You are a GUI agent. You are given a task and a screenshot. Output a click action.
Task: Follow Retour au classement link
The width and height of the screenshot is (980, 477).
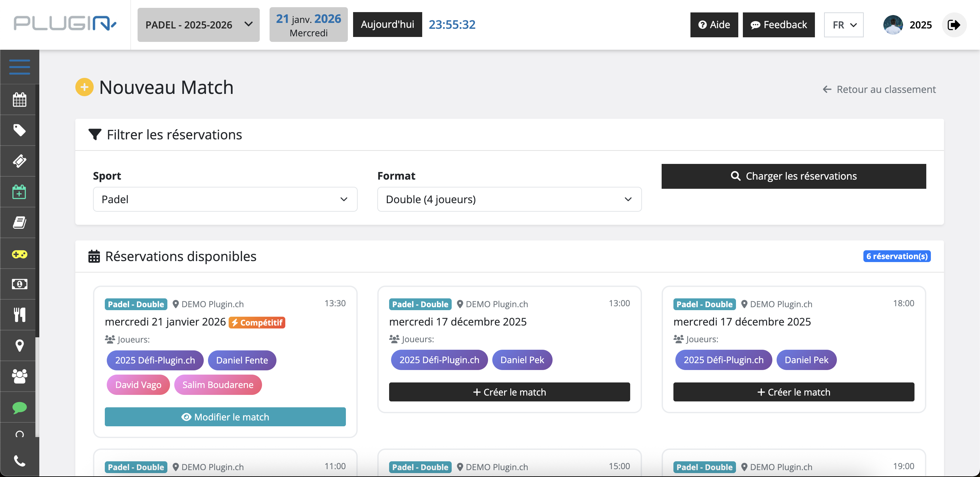pos(879,89)
